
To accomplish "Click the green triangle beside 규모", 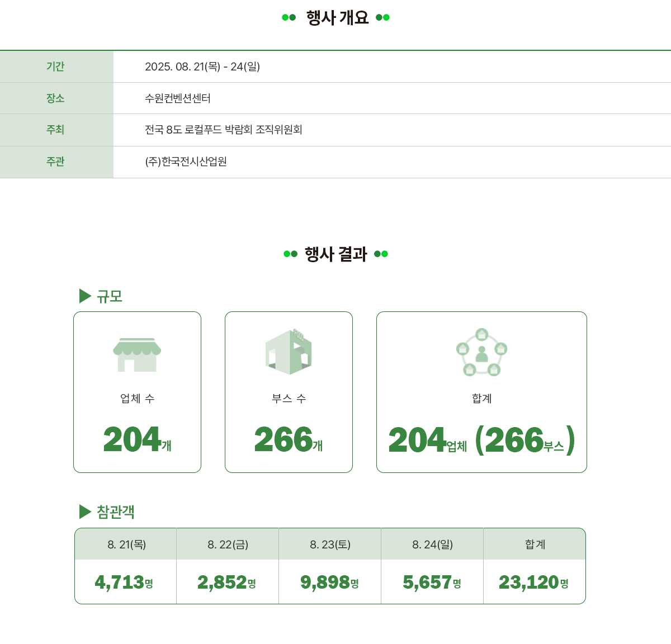I will [x=85, y=296].
